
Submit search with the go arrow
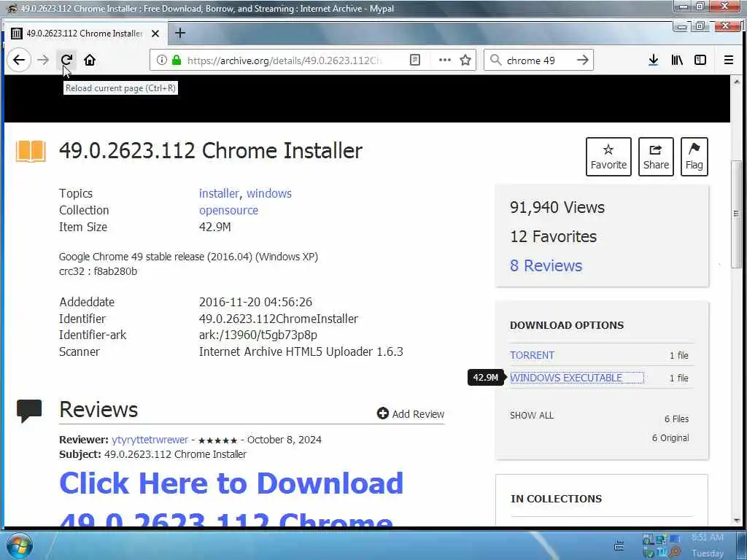pyautogui.click(x=582, y=60)
